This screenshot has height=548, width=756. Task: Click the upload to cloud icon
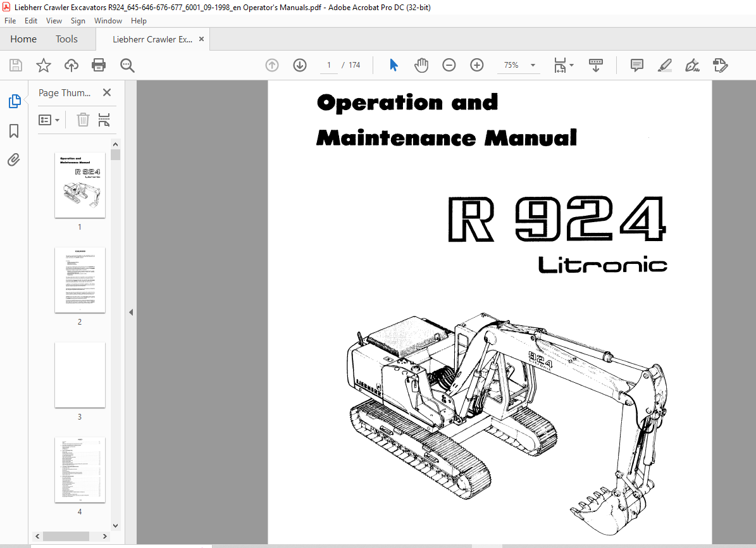pyautogui.click(x=71, y=65)
